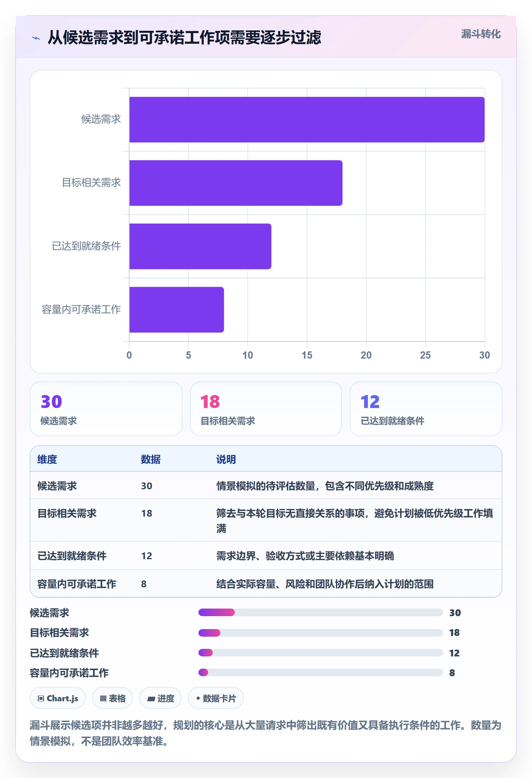532x778 pixels.
Task: Click the description 需求边界、验收方式或主要依赖基本明确
Action: tap(305, 556)
